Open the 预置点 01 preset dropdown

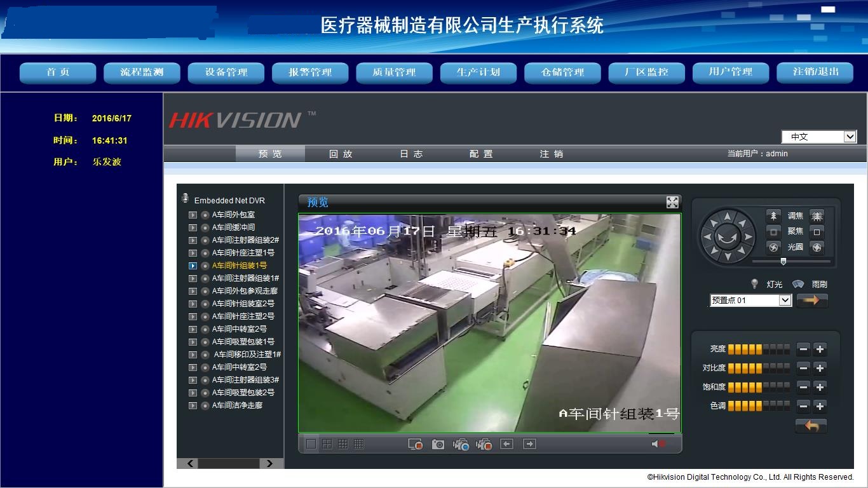point(785,301)
